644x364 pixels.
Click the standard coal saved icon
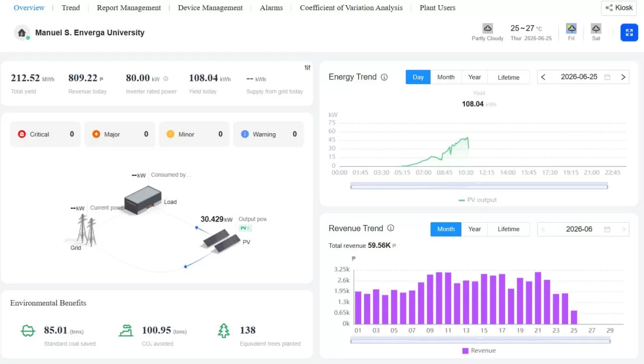click(28, 331)
